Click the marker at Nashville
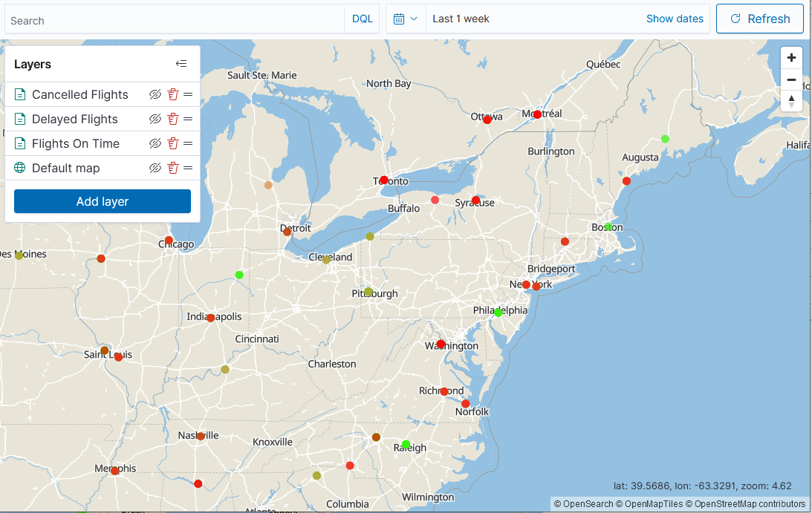The width and height of the screenshot is (812, 513). (201, 437)
